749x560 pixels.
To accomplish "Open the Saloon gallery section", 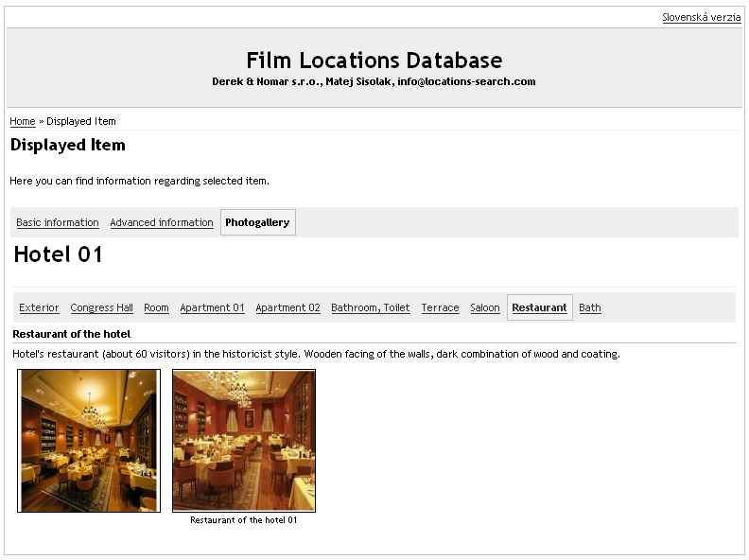I will tap(485, 307).
